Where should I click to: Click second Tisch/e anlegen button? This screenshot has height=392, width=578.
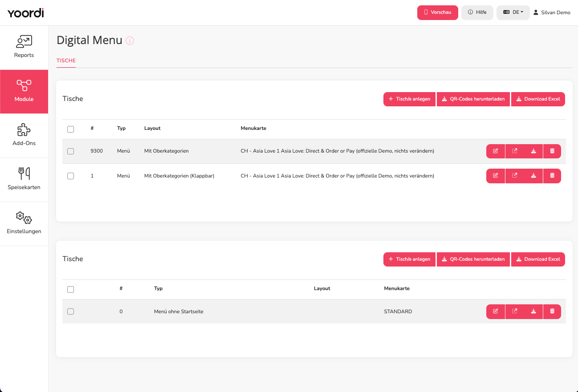click(409, 259)
